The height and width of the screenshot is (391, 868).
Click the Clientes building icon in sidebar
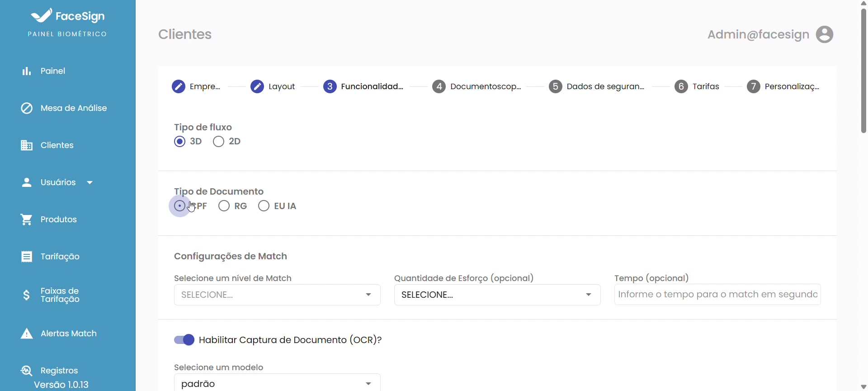click(27, 145)
